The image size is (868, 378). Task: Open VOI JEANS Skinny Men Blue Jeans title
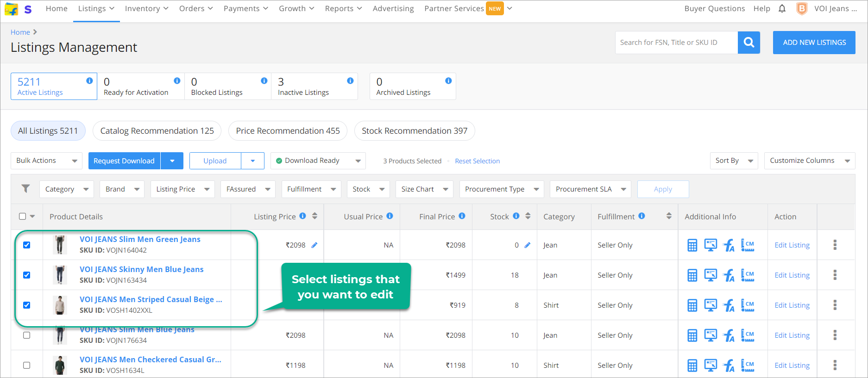142,269
